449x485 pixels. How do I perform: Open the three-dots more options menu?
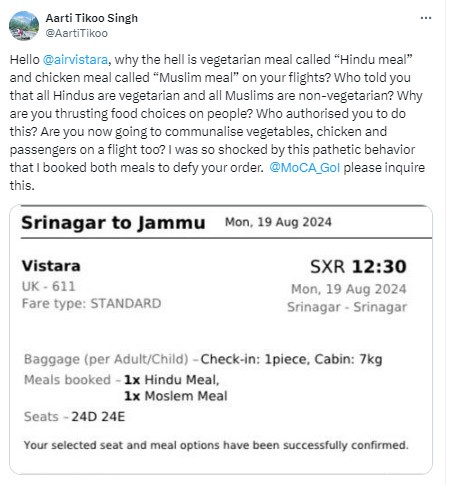(x=426, y=18)
